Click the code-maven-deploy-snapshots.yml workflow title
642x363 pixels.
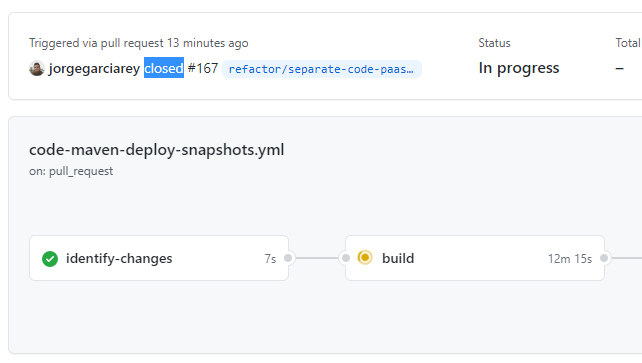156,150
